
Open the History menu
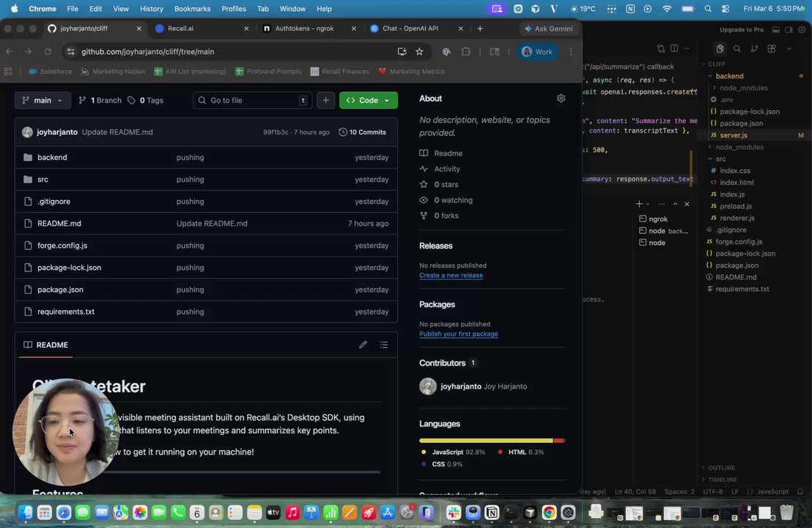(x=151, y=9)
